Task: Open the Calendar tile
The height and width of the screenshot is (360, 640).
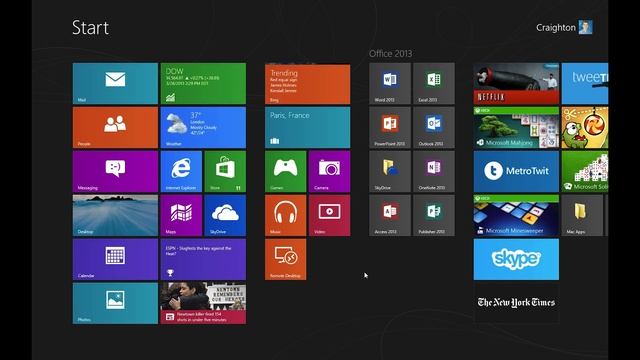Action: coord(115,260)
